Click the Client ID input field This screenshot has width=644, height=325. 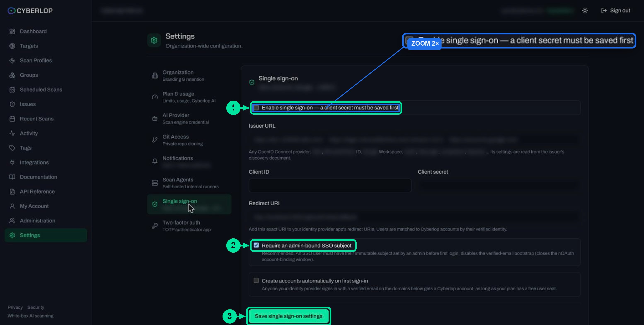point(330,185)
